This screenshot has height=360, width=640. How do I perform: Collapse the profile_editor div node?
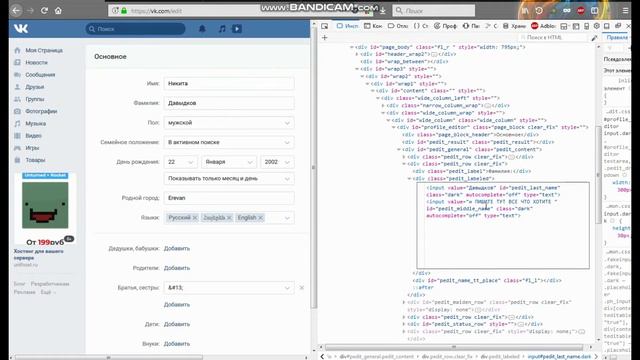[393, 127]
